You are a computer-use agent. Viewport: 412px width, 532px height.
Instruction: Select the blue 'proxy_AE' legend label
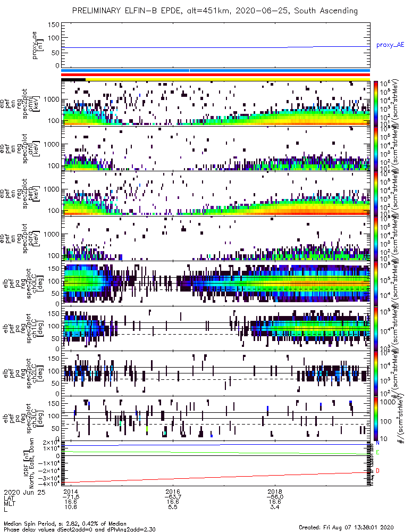(390, 45)
